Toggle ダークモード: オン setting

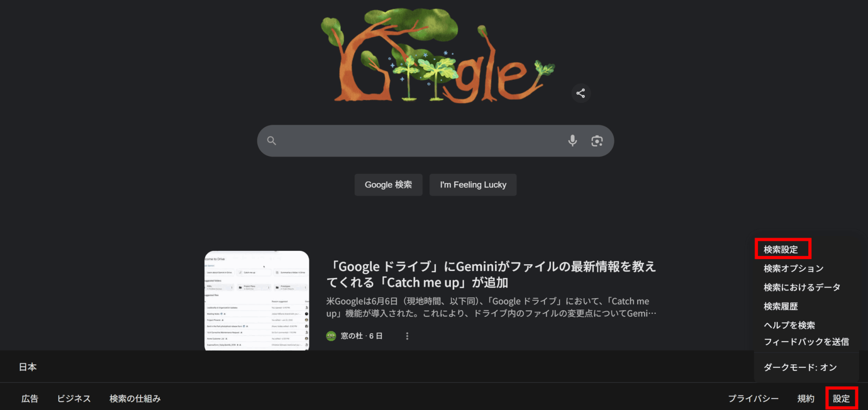pyautogui.click(x=800, y=367)
